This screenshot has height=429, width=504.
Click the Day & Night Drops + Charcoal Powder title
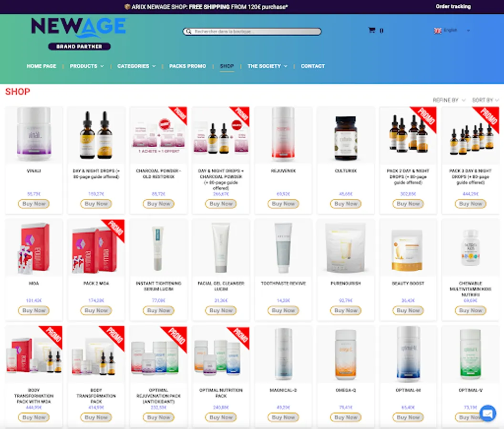[x=221, y=179]
